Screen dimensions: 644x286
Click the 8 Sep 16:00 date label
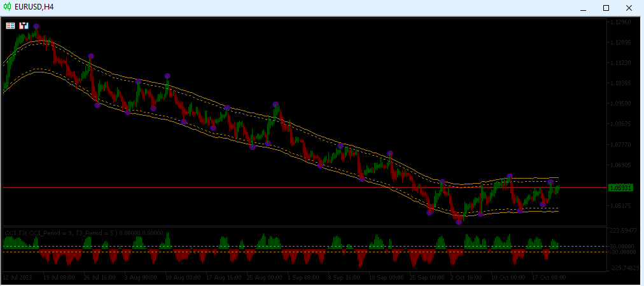tap(344, 277)
